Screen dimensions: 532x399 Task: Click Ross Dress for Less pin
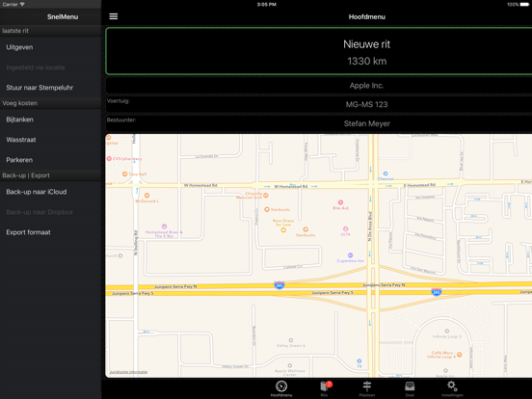point(283,230)
